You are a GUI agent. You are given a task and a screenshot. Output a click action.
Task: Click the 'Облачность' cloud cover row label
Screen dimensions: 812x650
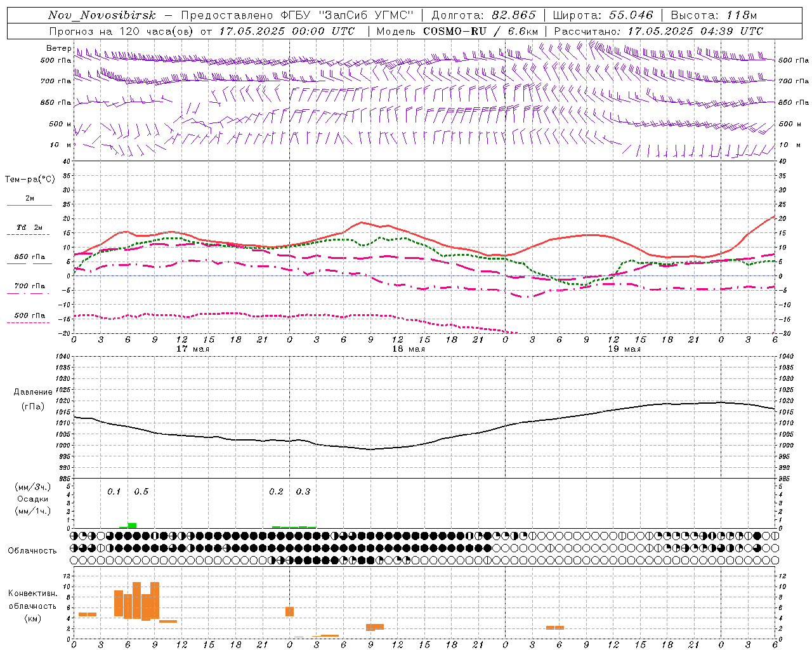click(x=32, y=550)
